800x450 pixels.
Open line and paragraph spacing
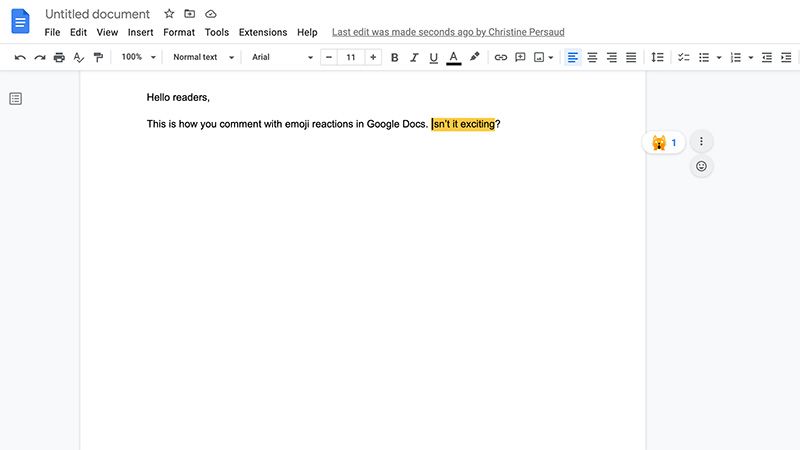pos(657,57)
